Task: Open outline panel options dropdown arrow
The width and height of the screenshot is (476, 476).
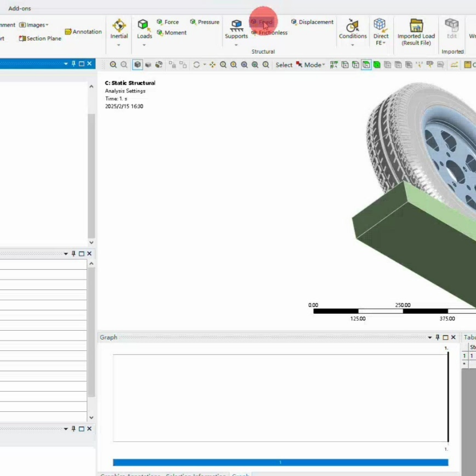Action: click(x=66, y=64)
